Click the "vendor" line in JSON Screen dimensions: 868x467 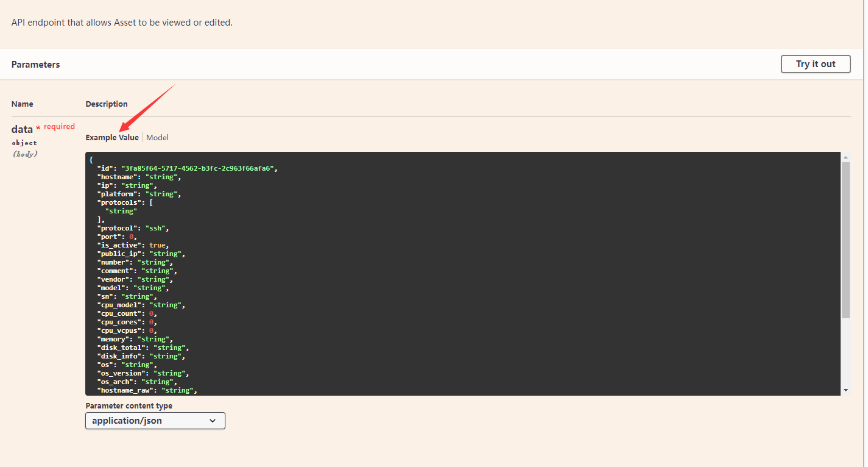point(135,279)
